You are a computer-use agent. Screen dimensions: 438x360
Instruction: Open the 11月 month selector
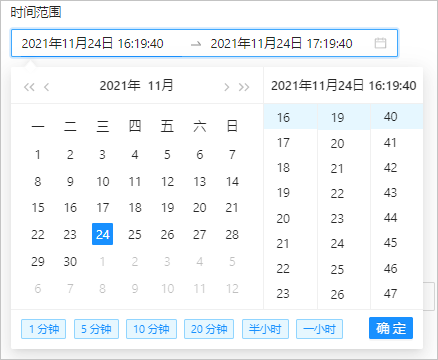(x=161, y=86)
